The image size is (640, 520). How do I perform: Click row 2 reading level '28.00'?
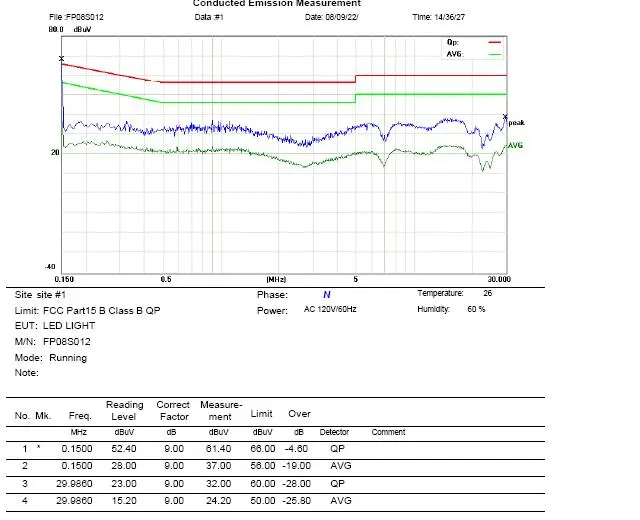124,466
